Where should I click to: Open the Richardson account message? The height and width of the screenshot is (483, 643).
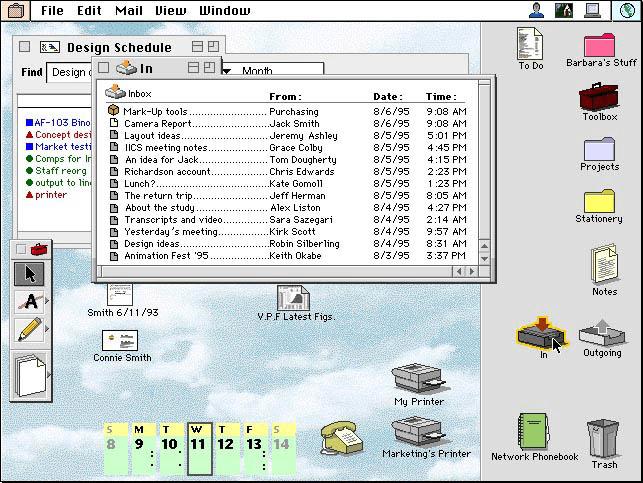(287, 171)
